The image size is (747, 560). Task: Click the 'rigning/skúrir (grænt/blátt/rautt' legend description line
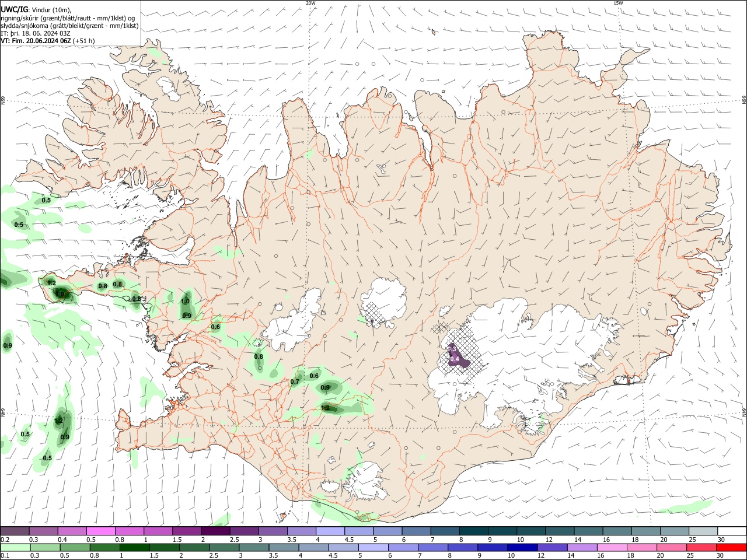click(67, 18)
